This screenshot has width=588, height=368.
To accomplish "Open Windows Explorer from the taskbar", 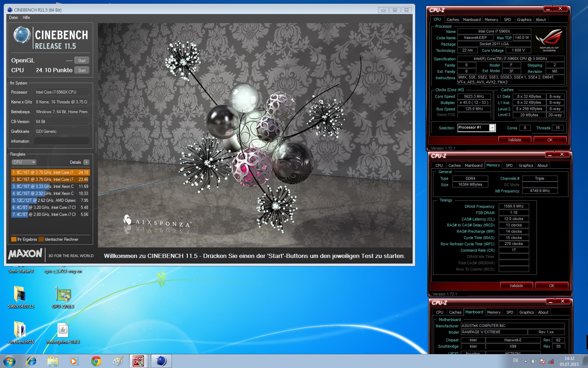I will coord(53,361).
